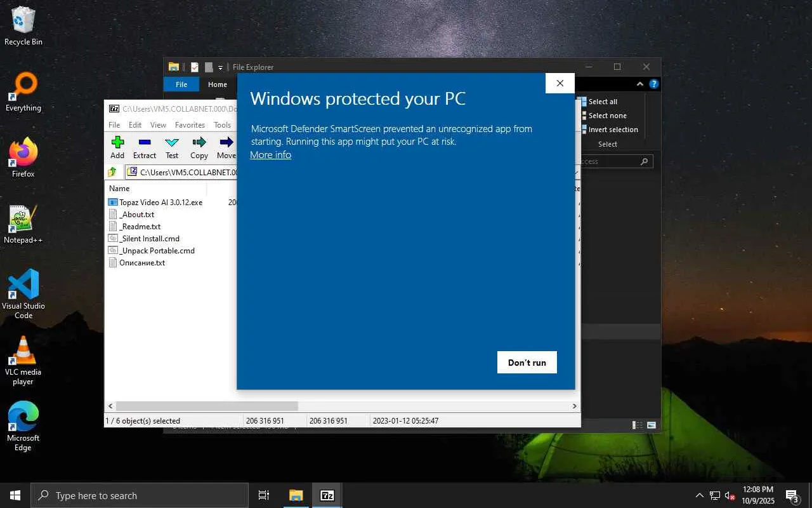Open Task View from the taskbar
Screen dimensions: 812x508
pos(264,495)
